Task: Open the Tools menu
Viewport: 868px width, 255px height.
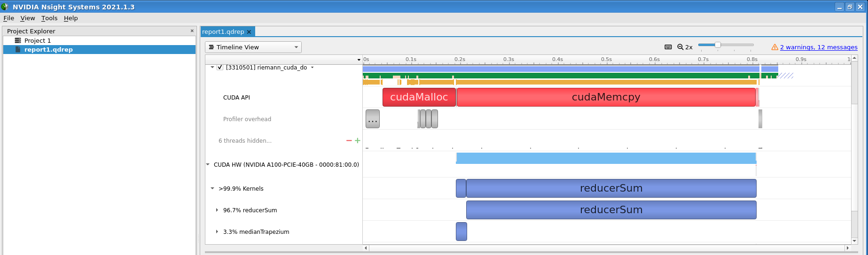Action: pyautogui.click(x=49, y=18)
